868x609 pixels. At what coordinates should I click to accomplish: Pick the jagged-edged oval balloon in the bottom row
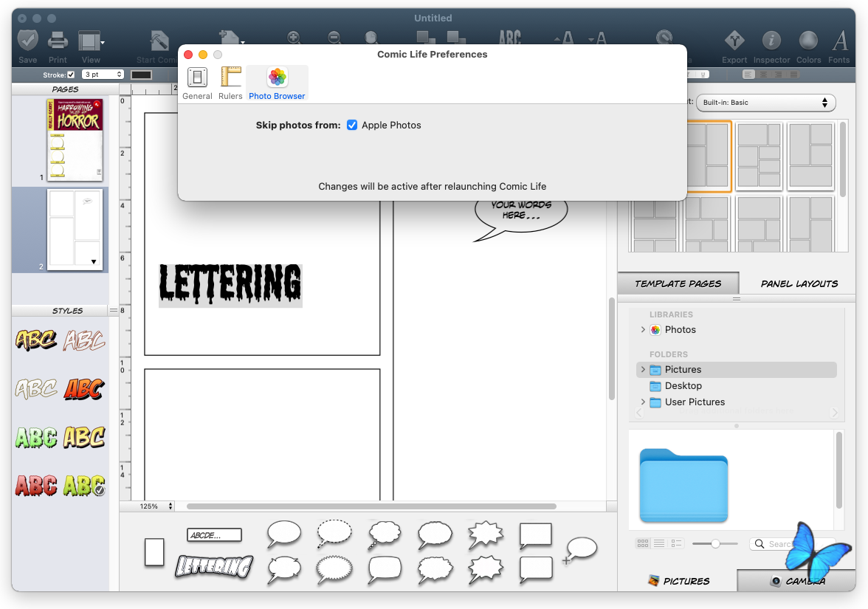[x=334, y=570]
